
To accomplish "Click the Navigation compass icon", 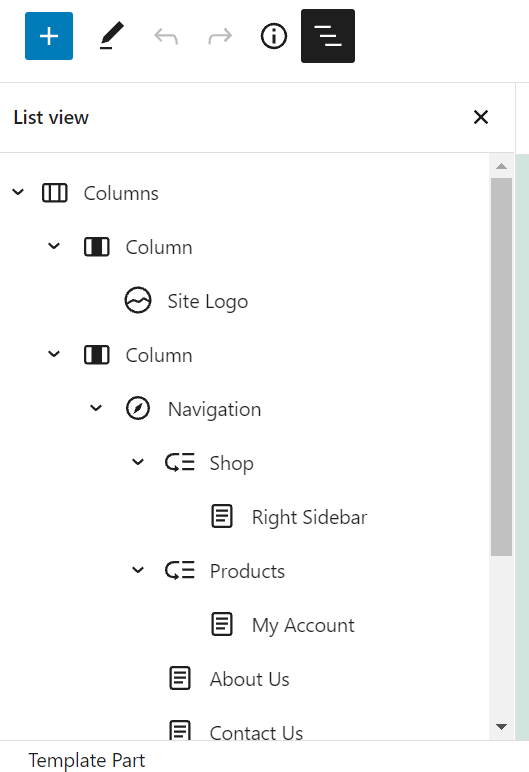I will [138, 409].
